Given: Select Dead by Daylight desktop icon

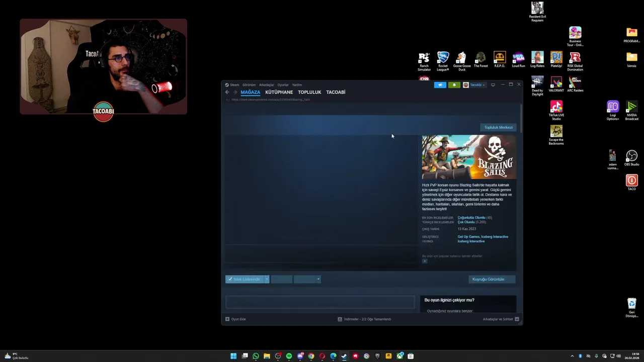Looking at the screenshot, I should coord(537,86).
